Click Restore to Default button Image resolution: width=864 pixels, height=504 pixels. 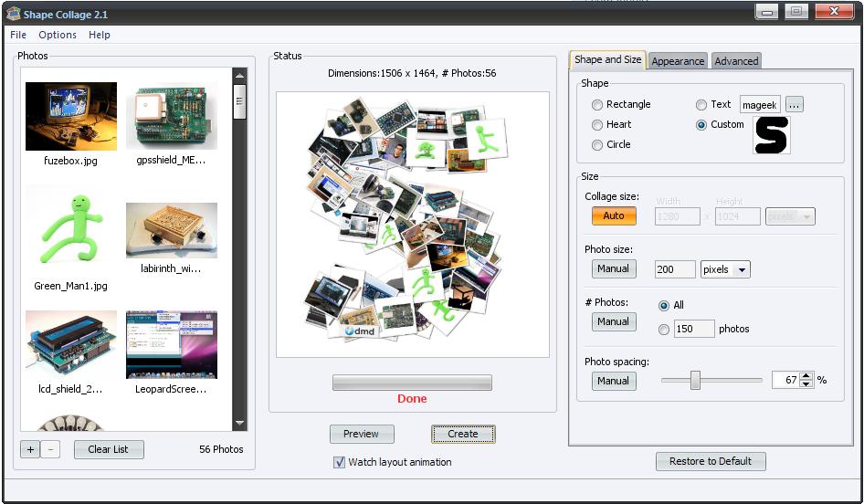711,461
